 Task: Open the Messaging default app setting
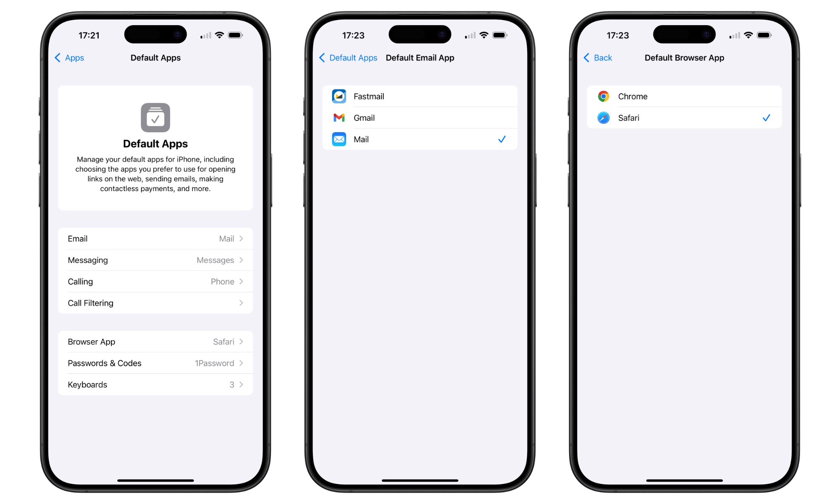[155, 260]
